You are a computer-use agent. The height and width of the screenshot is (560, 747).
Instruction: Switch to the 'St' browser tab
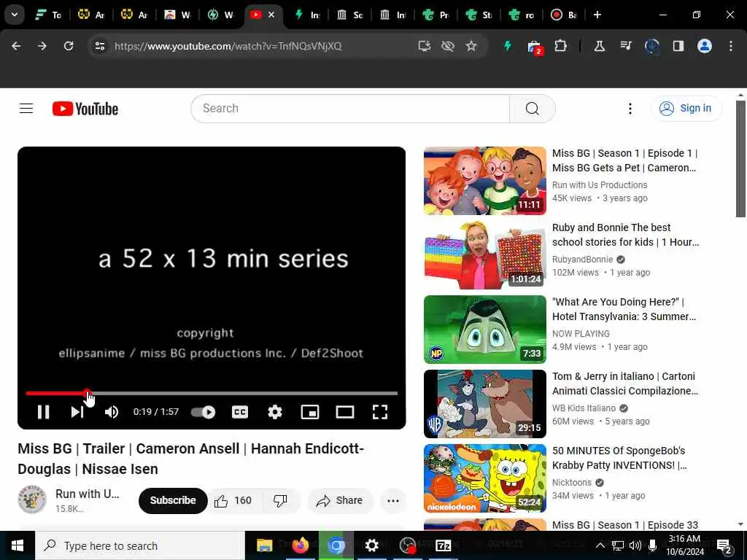click(x=479, y=15)
